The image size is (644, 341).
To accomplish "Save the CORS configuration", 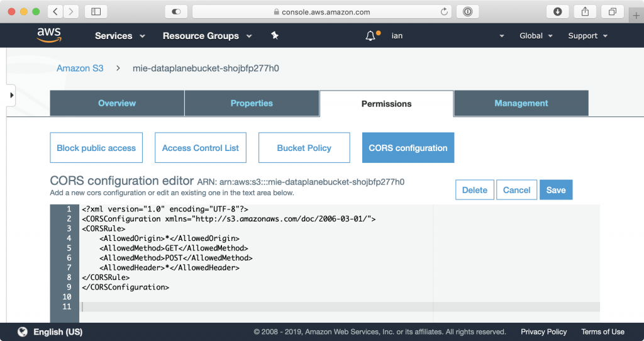I will click(556, 190).
